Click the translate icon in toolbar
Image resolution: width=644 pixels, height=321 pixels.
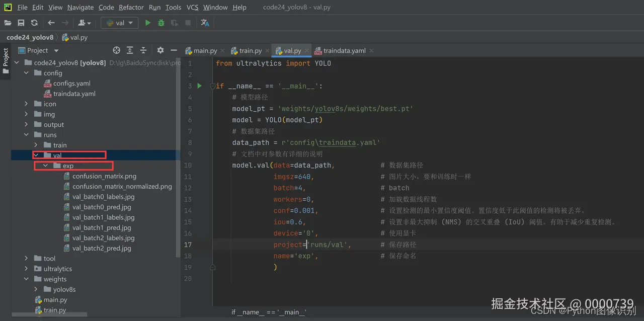pos(205,23)
